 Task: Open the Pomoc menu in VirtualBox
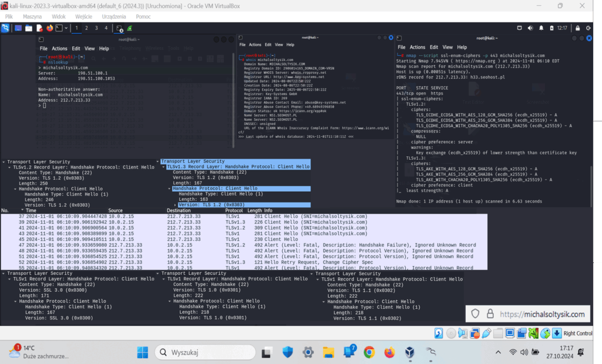coord(143,16)
